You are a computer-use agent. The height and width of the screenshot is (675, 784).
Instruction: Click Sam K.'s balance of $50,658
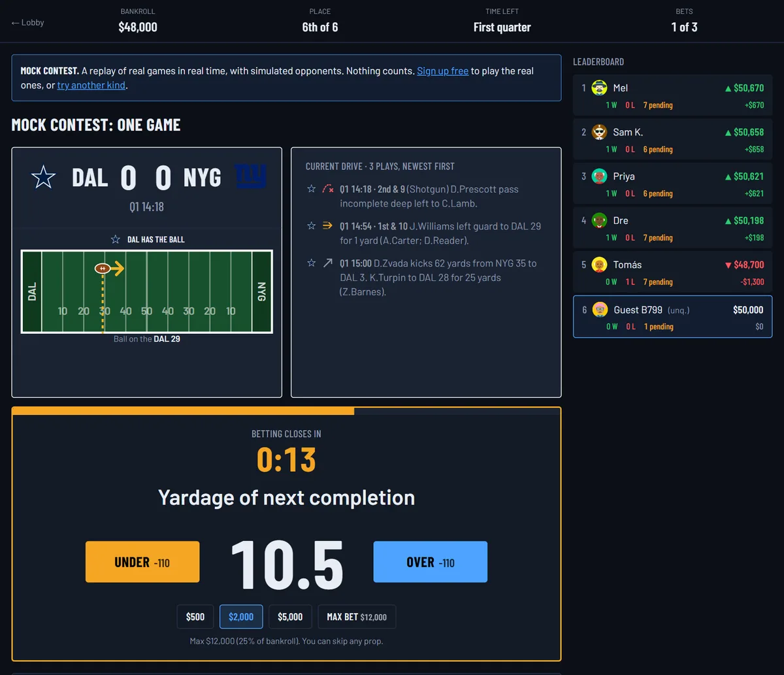(749, 132)
